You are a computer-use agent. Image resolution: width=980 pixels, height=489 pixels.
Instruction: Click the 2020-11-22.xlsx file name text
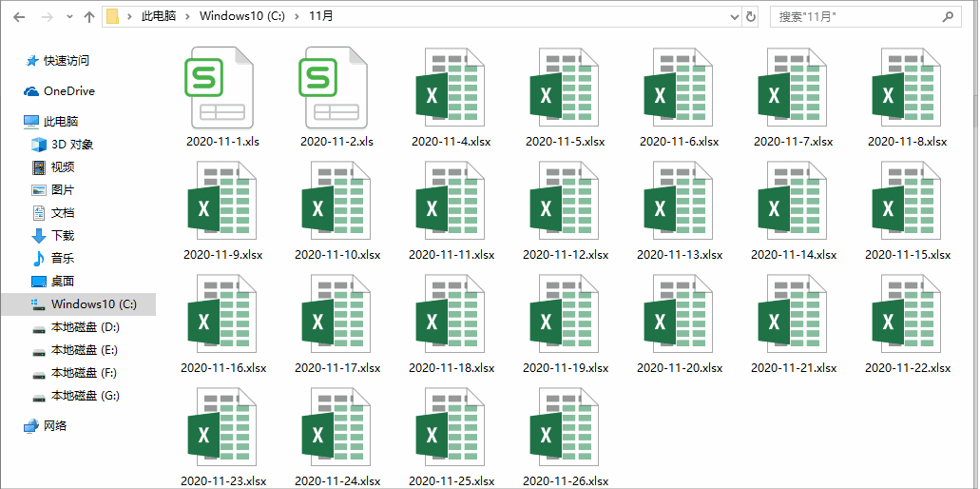pos(908,368)
